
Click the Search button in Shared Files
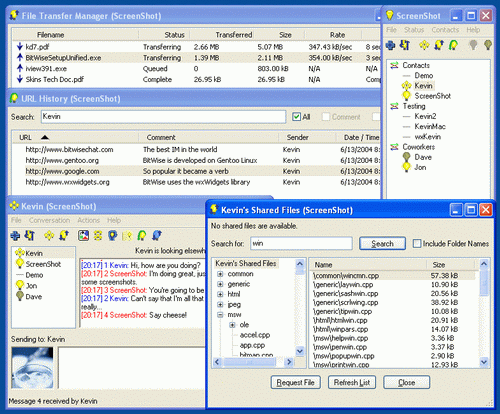pyautogui.click(x=382, y=244)
